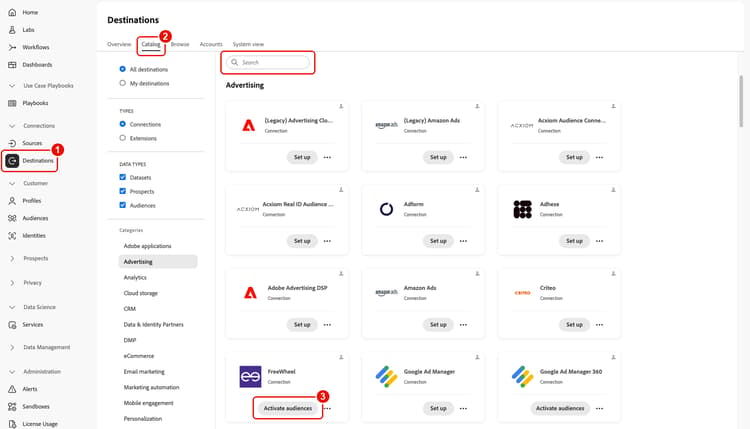Open Identities icon in sidebar

[x=12, y=235]
